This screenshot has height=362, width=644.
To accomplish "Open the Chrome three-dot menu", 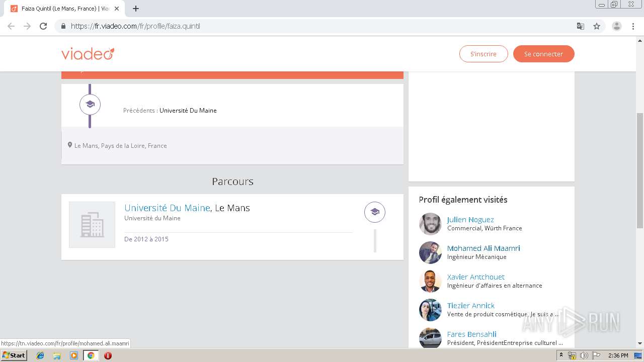I will [x=633, y=26].
